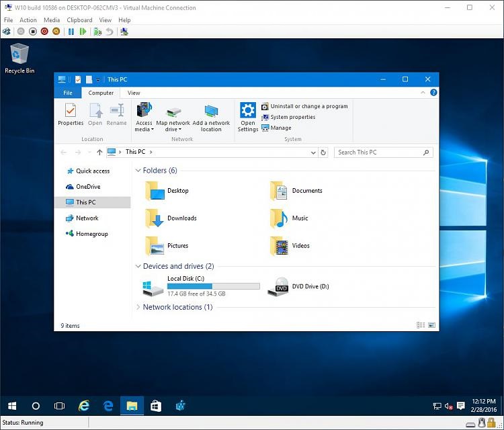Click the chevron after This PC in address bar
This screenshot has width=504, height=430.
coord(151,152)
